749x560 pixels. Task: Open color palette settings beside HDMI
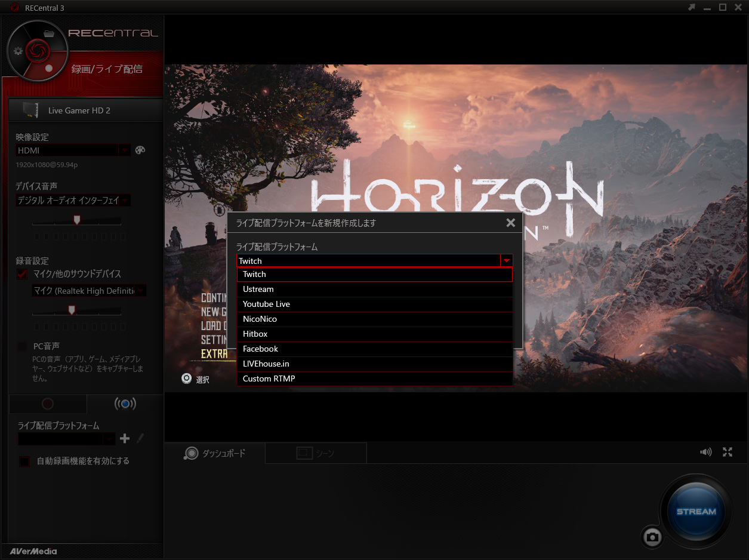(140, 150)
